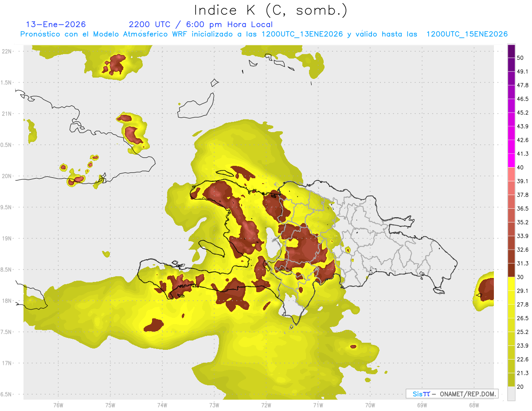
Task: Click the colorbar value '21.3'
Action: click(x=523, y=373)
